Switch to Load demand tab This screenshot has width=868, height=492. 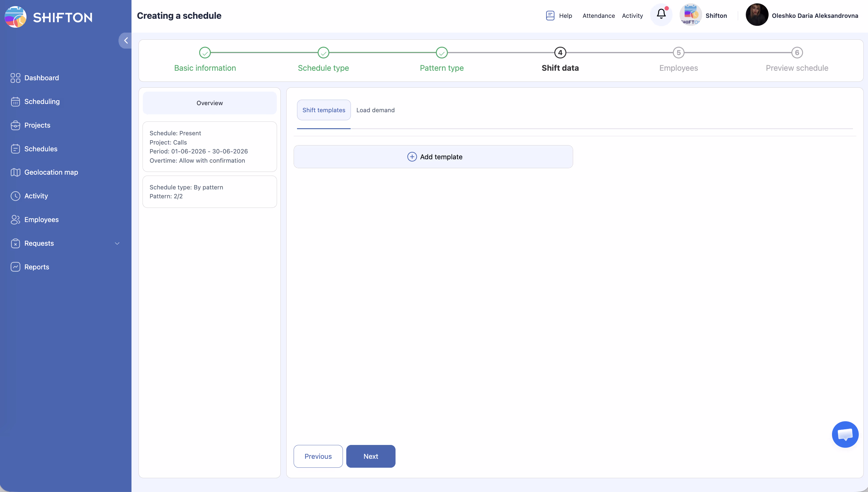[x=375, y=110]
